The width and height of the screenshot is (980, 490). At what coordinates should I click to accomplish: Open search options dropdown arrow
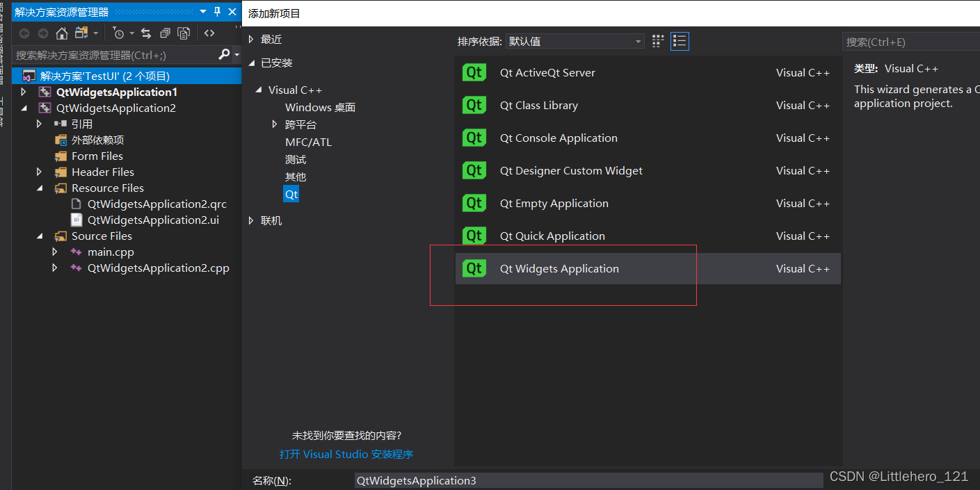236,54
